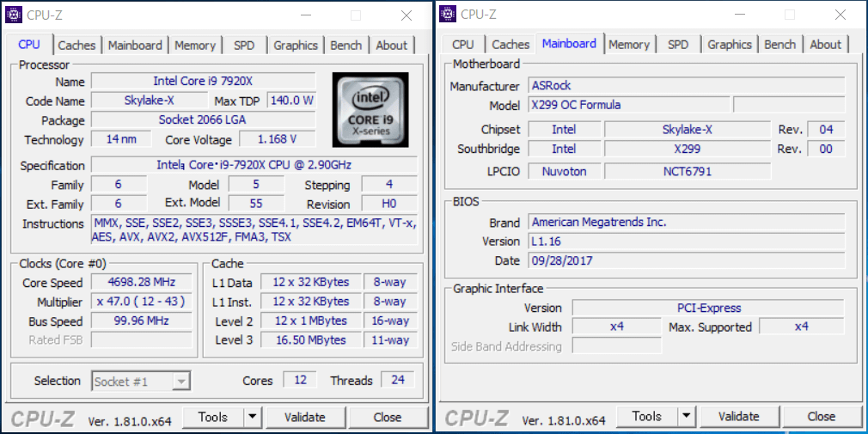Switch to Bench tab in right window
The image size is (868, 434).
coord(780,45)
